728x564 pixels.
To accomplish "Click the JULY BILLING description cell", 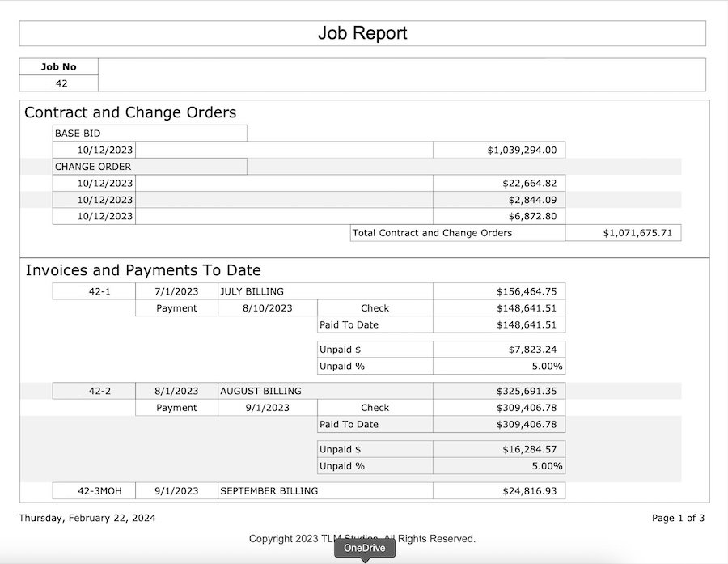I will pyautogui.click(x=325, y=291).
